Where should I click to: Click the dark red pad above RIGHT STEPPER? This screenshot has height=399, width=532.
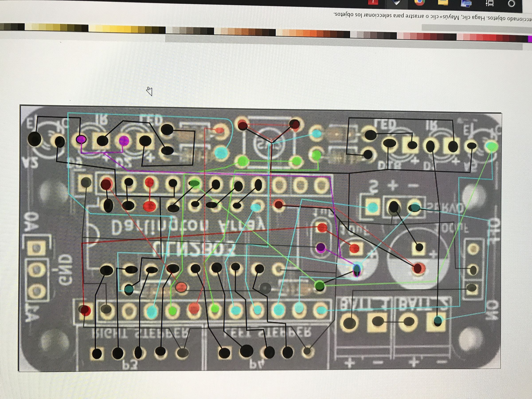pyautogui.click(x=85, y=310)
